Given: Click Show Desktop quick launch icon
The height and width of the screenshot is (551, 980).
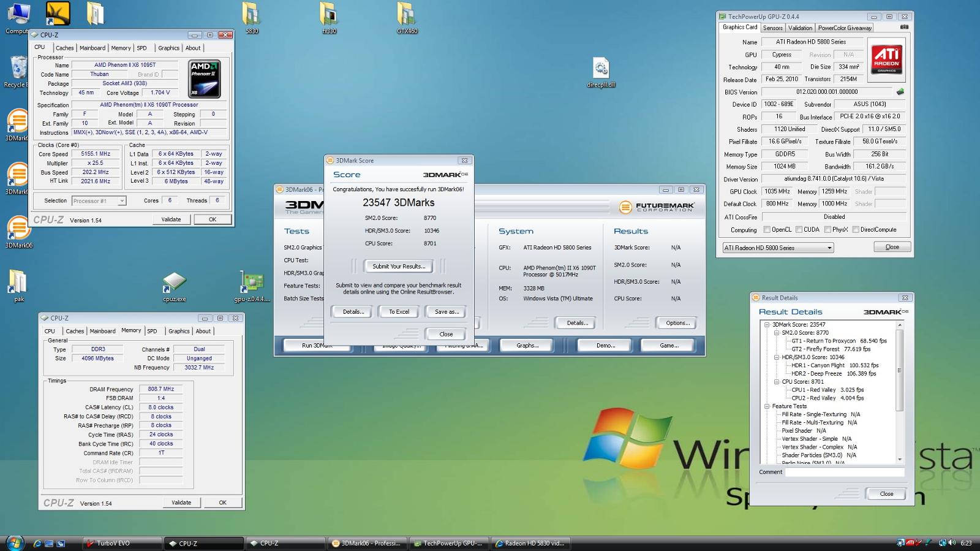Looking at the screenshot, I should pos(49,543).
